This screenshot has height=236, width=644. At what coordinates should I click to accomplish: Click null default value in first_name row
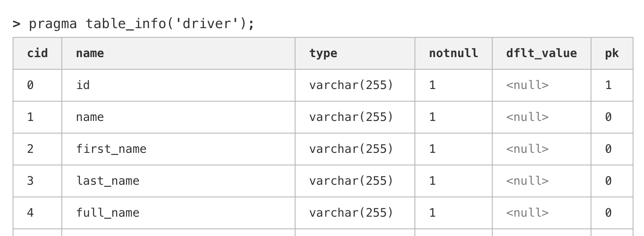527,149
